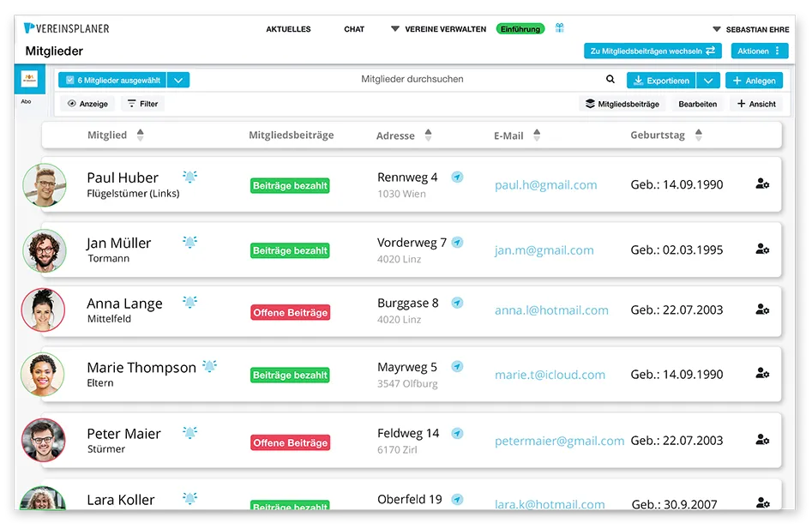Click Marie Thompson's profile photo

pos(43,374)
